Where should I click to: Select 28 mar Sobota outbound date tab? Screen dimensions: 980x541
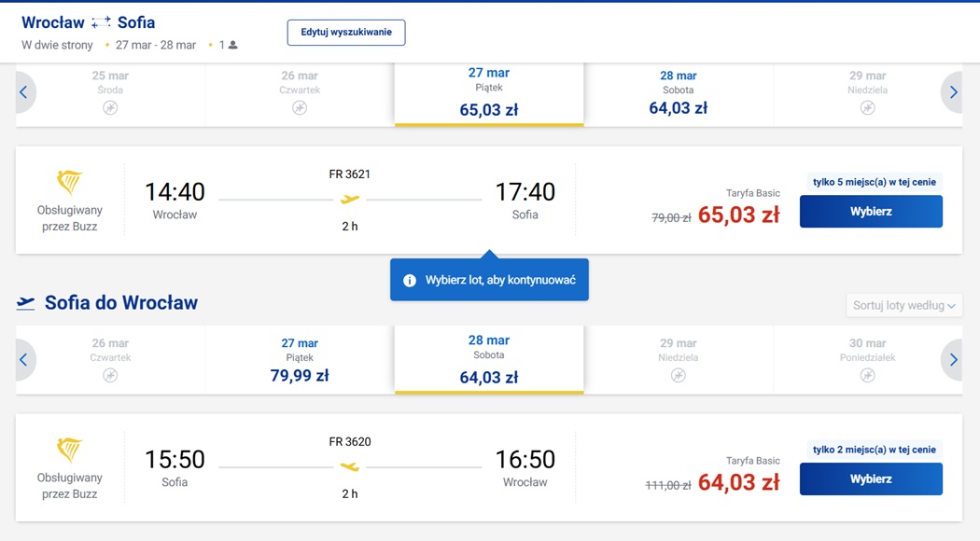[x=679, y=92]
